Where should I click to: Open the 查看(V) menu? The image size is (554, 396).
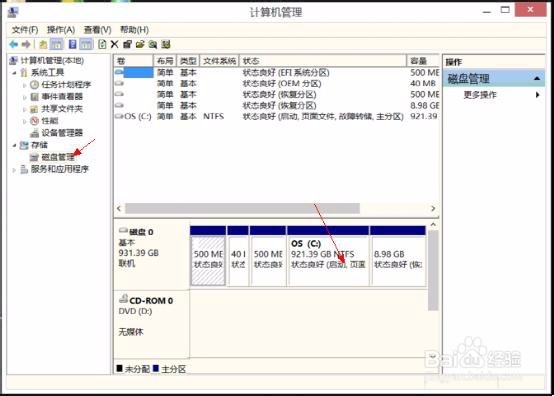[x=97, y=30]
